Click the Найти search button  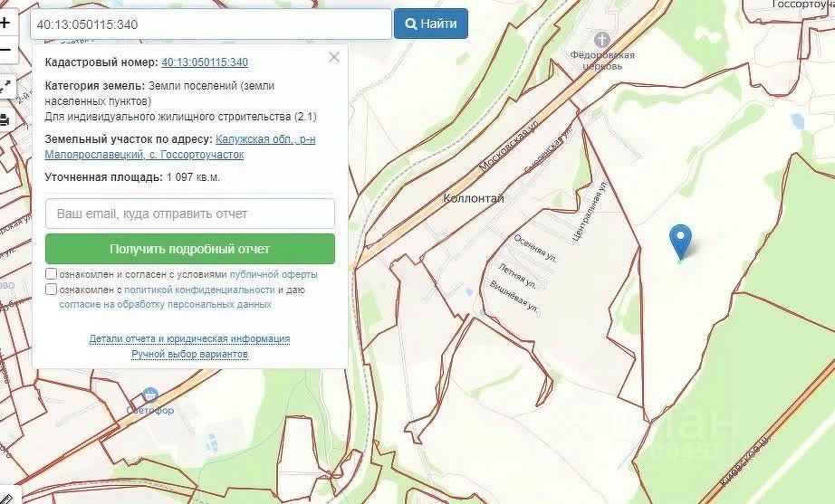click(x=431, y=24)
